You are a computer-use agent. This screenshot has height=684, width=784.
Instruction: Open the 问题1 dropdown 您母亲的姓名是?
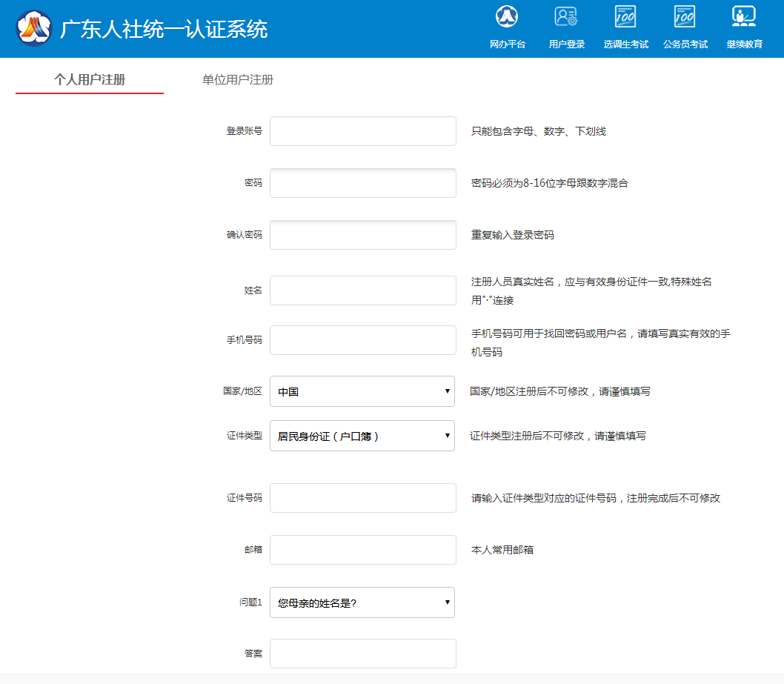362,602
